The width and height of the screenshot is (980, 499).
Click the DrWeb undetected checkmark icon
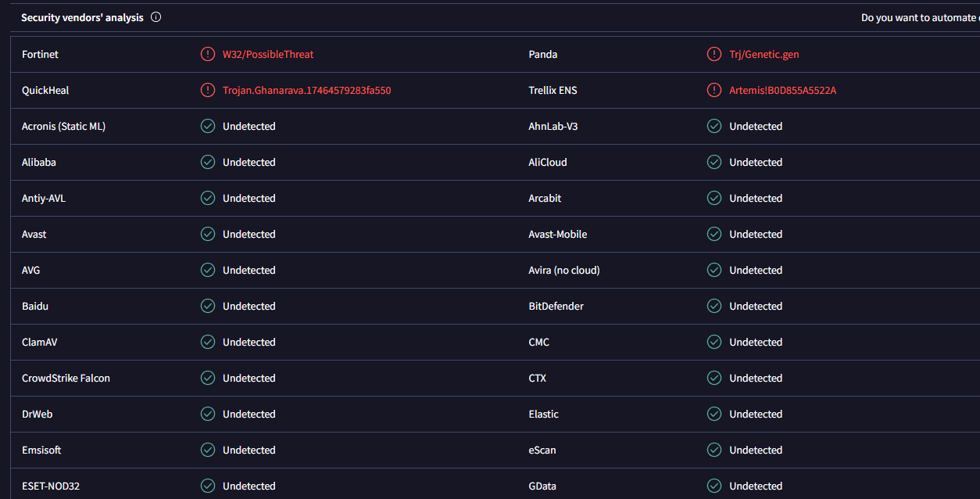[x=208, y=414]
